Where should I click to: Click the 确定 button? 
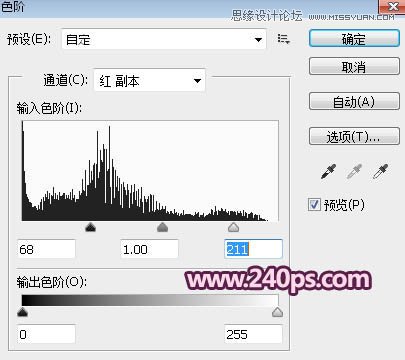click(x=354, y=38)
